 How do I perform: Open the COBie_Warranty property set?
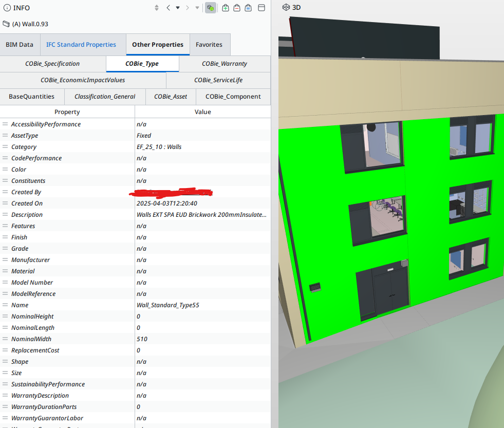(225, 64)
